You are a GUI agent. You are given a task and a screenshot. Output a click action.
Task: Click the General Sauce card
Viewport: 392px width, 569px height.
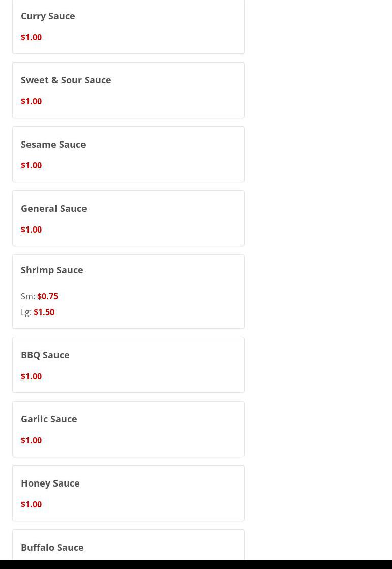pos(128,218)
